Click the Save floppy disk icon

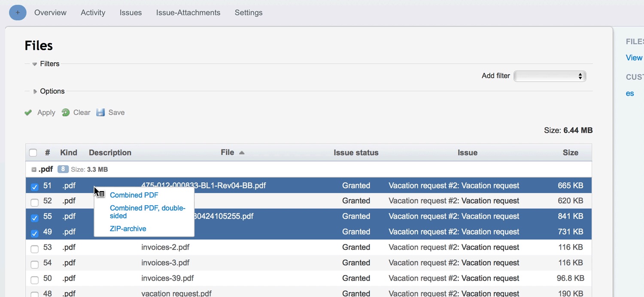(x=100, y=112)
